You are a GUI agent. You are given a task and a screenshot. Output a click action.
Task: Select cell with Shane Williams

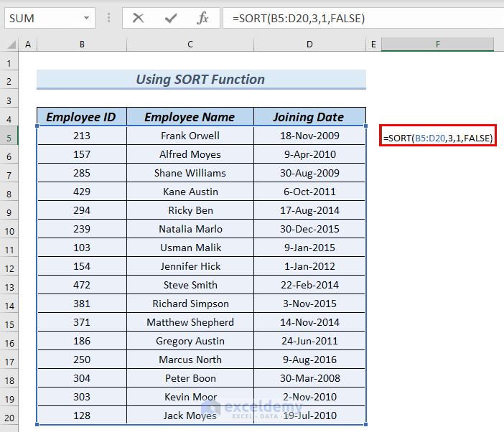click(x=190, y=173)
